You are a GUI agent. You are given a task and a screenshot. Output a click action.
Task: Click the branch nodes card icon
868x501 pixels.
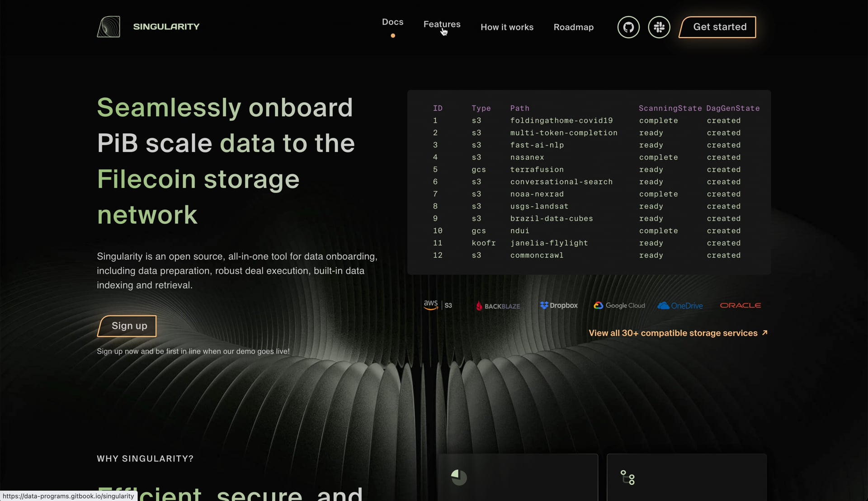click(627, 477)
